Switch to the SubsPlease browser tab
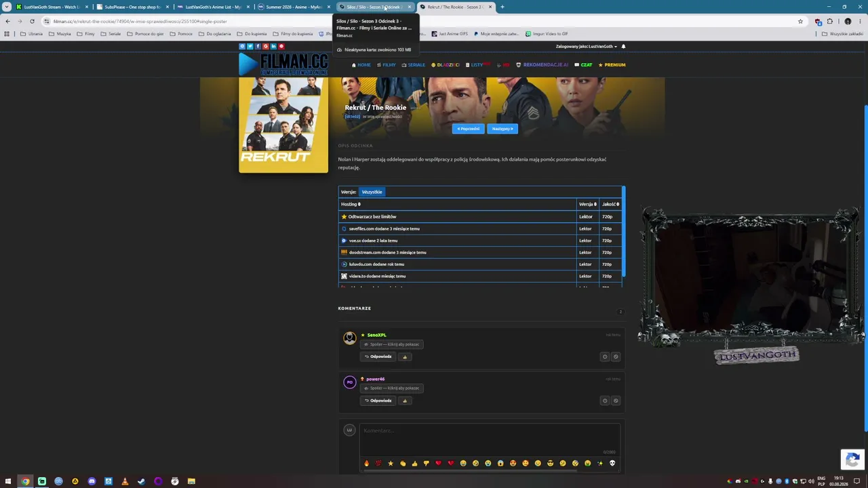Viewport: 868px width, 488px height. (x=132, y=7)
